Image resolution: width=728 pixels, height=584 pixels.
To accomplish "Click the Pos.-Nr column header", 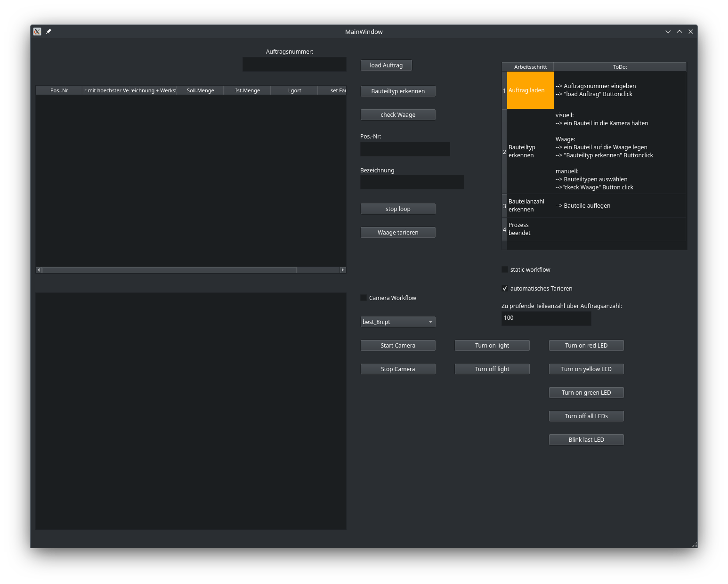I will [x=59, y=90].
